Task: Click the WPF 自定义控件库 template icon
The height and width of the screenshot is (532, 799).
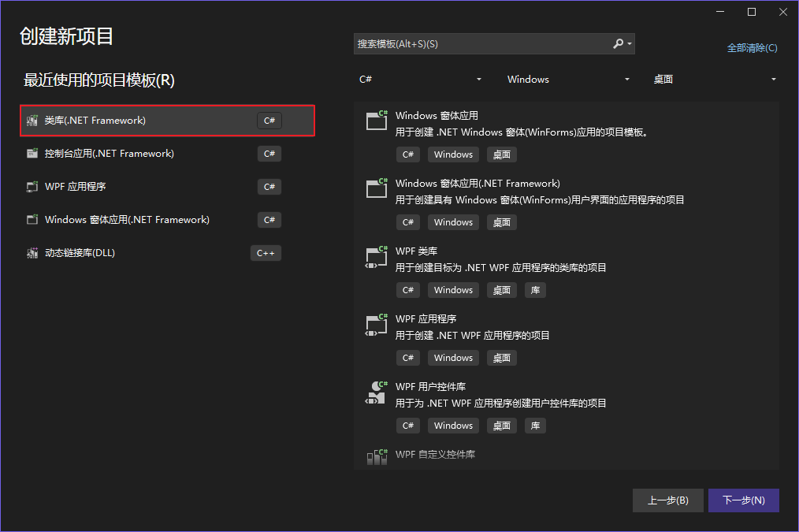Action: point(376,455)
